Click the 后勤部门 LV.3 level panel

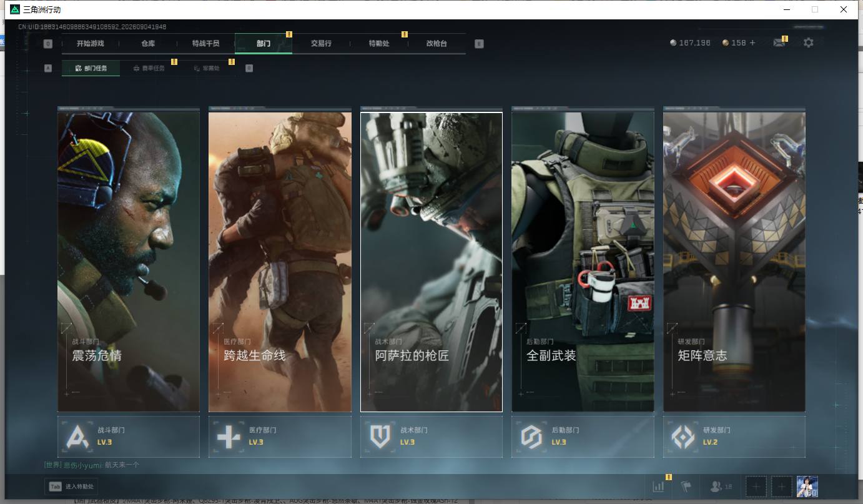pos(583,437)
